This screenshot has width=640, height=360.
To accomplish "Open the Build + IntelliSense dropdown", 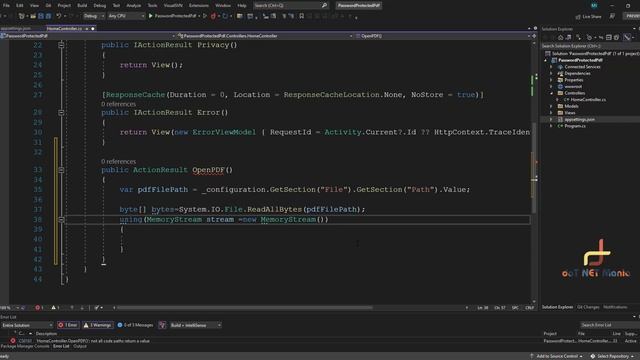I will pos(196,325).
